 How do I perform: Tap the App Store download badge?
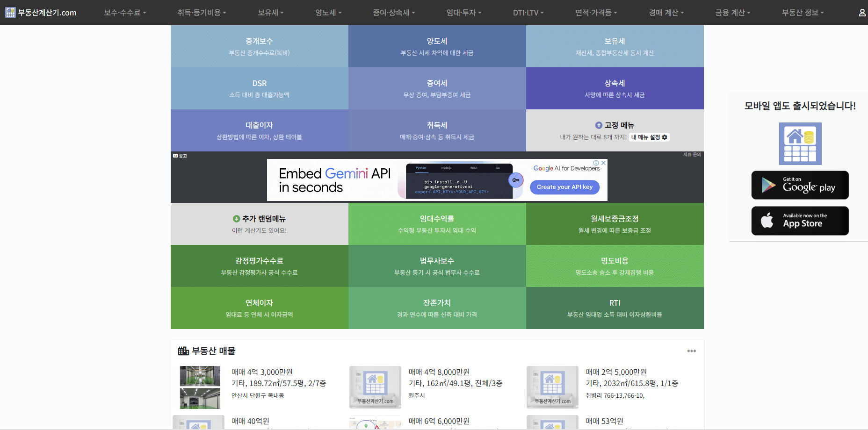(x=800, y=221)
